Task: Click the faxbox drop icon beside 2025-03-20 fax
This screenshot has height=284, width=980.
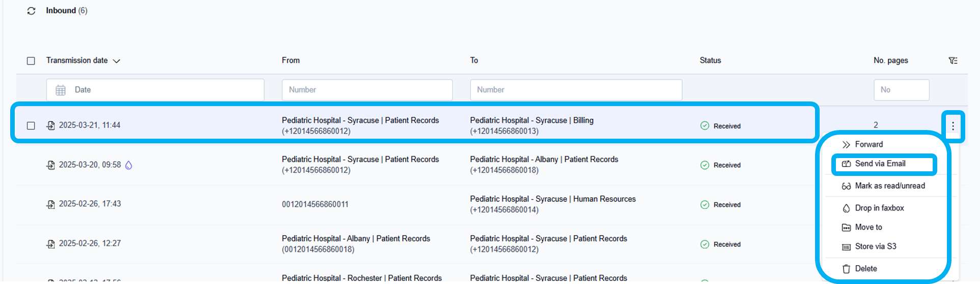Action: [129, 165]
